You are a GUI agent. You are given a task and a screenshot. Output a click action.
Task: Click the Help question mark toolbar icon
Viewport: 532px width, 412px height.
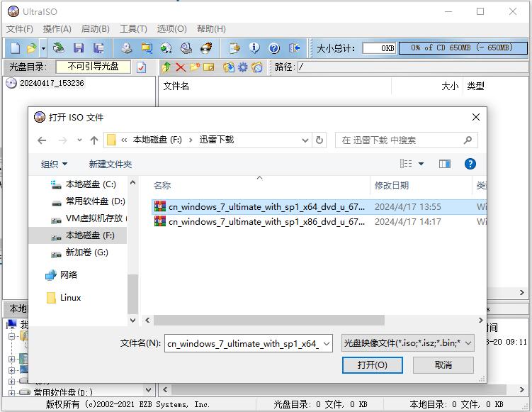(x=274, y=48)
